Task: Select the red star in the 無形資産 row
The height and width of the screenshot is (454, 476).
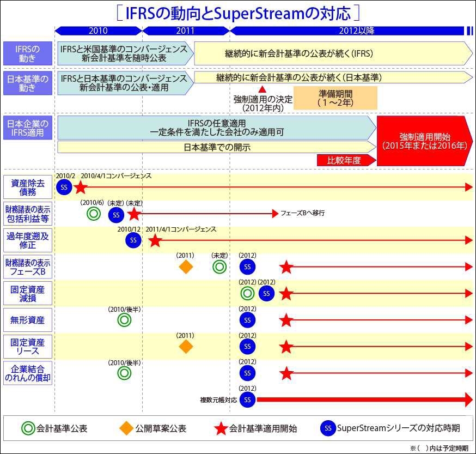Action: pos(286,320)
